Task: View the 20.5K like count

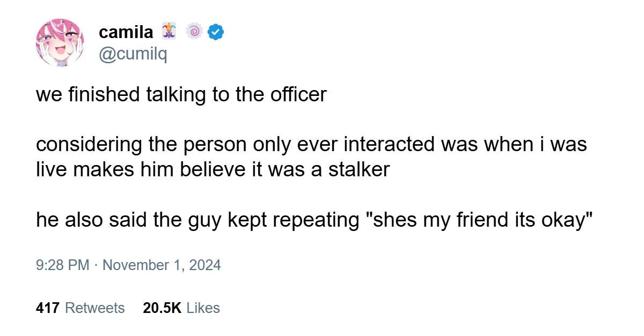Action: [x=163, y=308]
